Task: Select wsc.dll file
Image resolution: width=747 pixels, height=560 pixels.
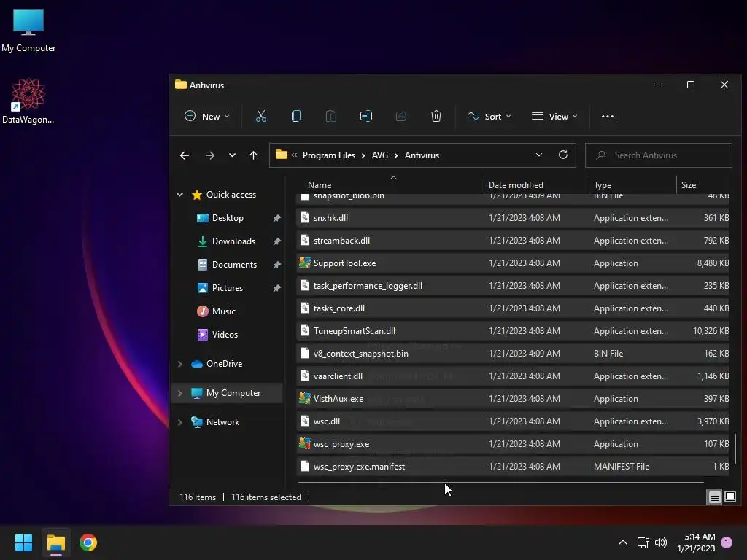Action: tap(513, 421)
